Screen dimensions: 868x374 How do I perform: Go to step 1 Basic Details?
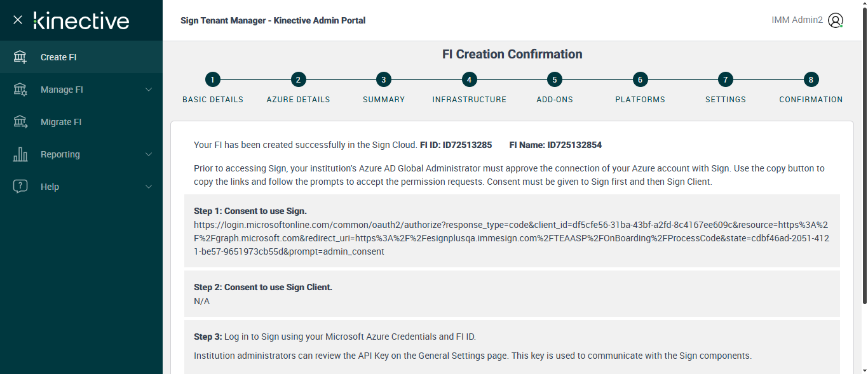point(212,79)
